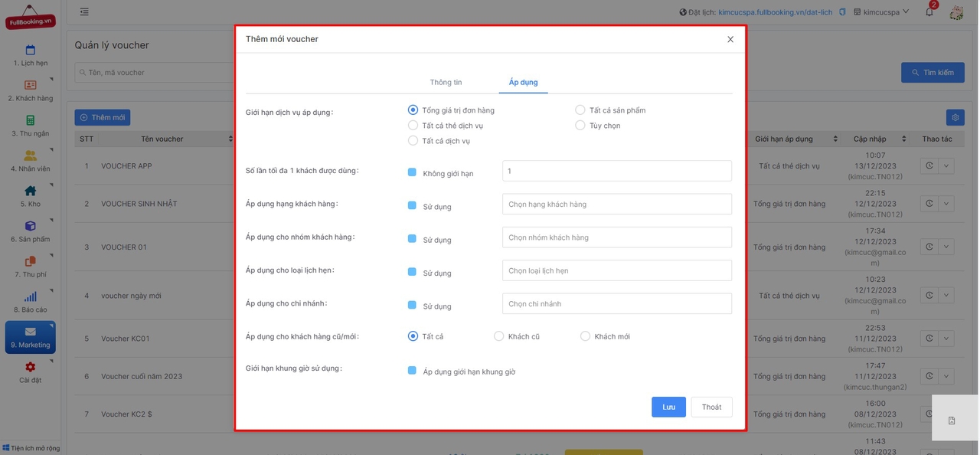Toggle the sidebar collapse hamburger icon
This screenshot has width=980, height=455.
click(84, 12)
